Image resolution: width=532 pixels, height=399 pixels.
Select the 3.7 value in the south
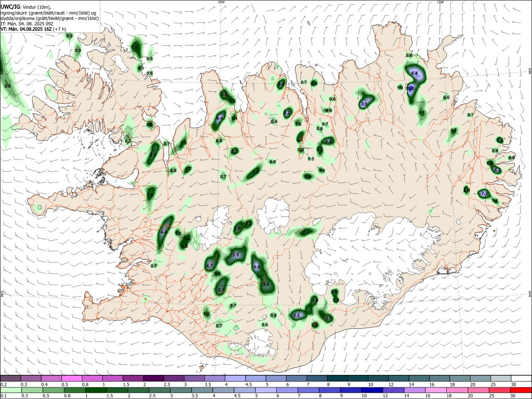pyautogui.click(x=328, y=319)
